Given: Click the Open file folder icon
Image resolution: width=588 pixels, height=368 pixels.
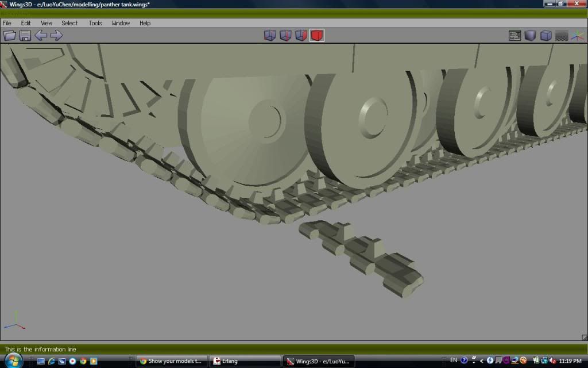Looking at the screenshot, I should click(x=9, y=36).
